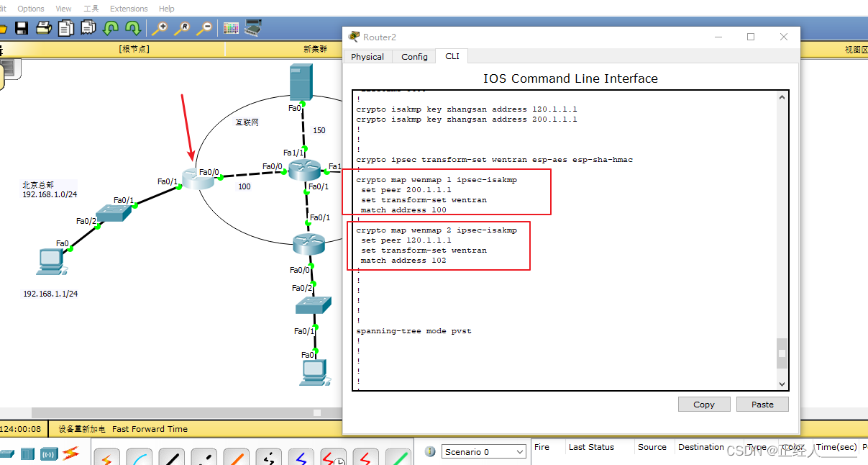Viewport: 868px width, 465px height.
Task: Click the Destination column header
Action: (700, 447)
